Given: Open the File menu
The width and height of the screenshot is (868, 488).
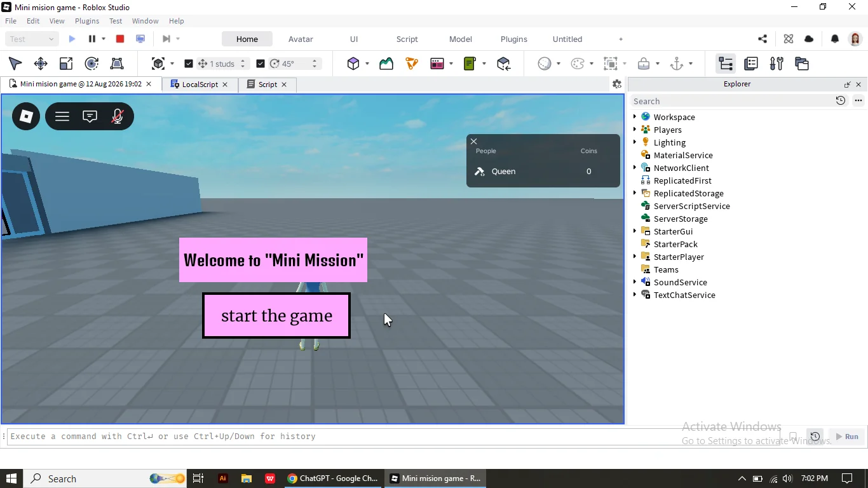Looking at the screenshot, I should click(x=11, y=21).
